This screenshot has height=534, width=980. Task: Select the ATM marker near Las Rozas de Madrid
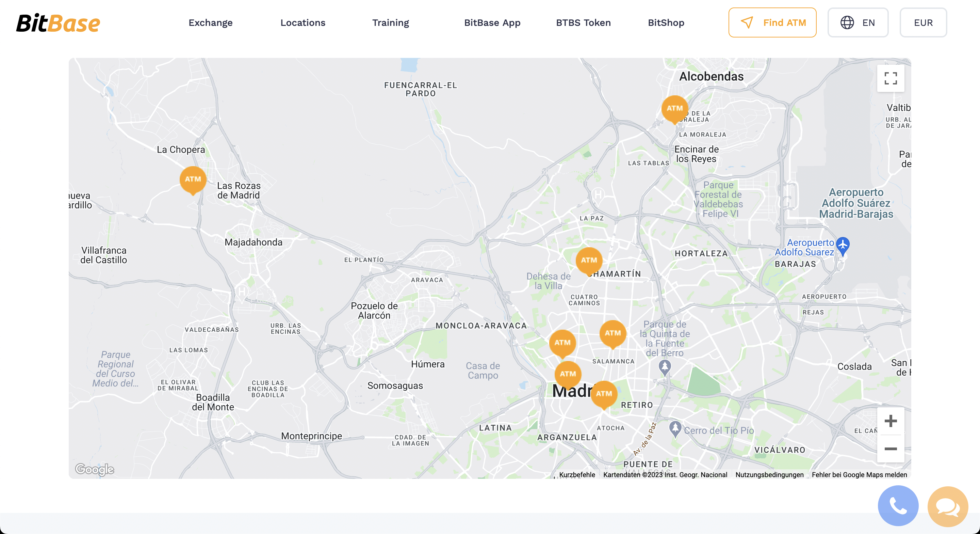point(193,180)
